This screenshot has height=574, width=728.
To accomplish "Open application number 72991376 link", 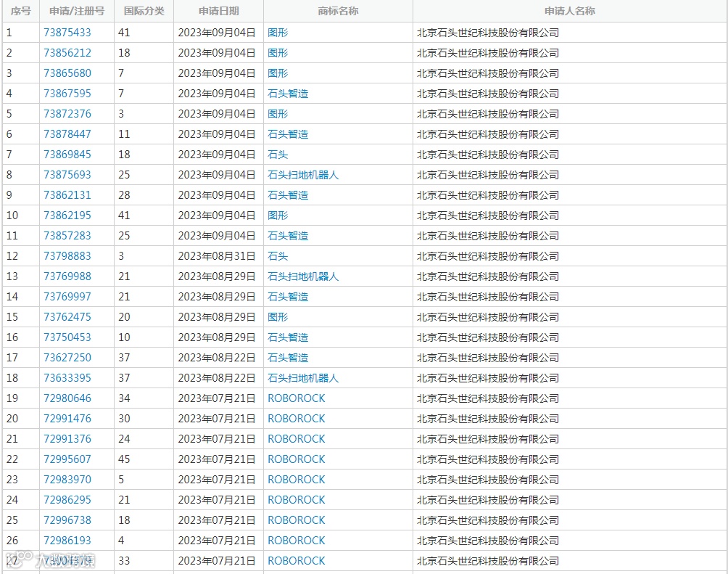I will 67,439.
